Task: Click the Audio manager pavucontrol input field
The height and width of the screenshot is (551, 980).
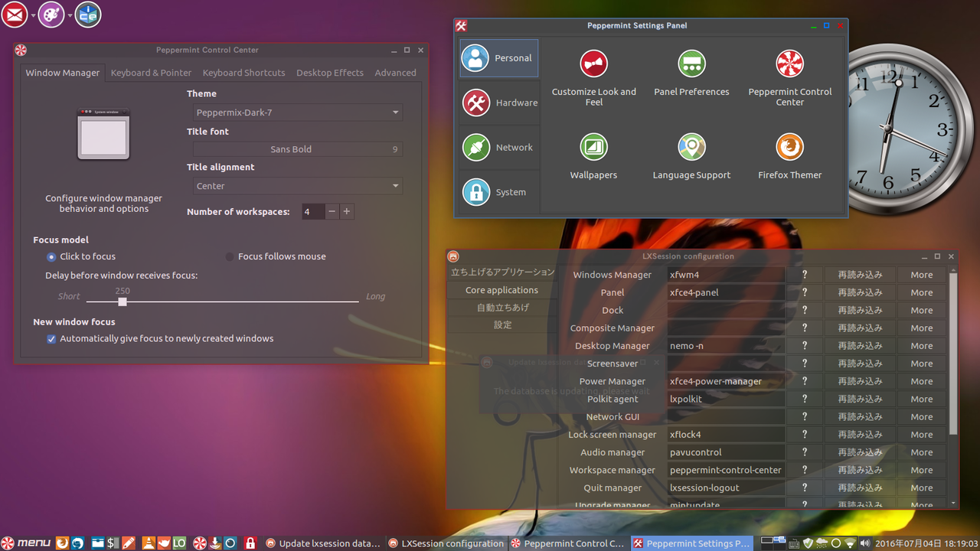Action: point(727,452)
